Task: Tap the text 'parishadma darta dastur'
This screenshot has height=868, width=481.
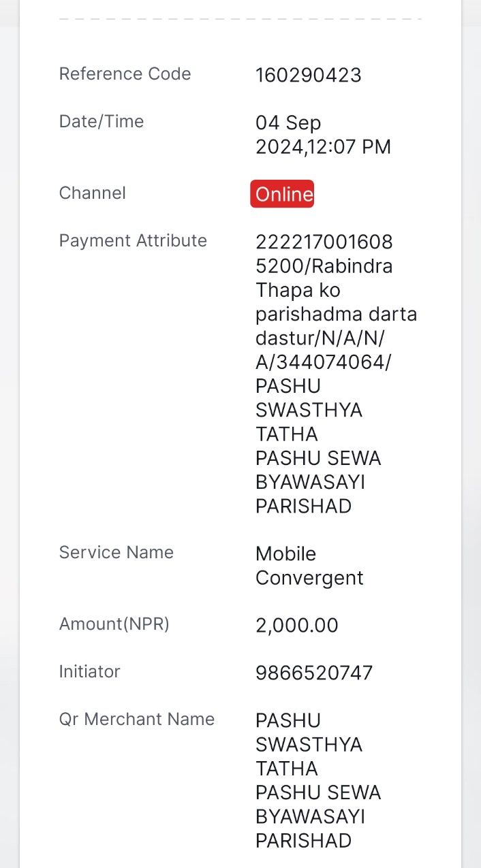Action: coord(336,326)
